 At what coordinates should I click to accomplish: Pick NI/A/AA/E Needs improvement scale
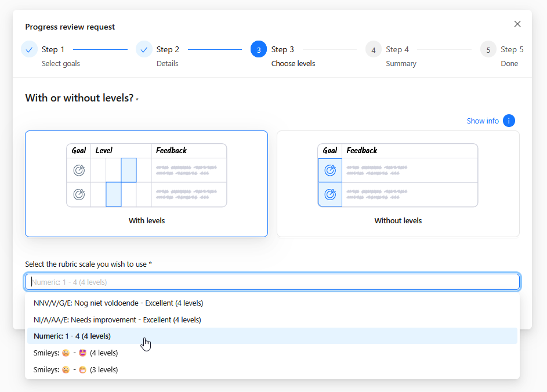[272, 320]
